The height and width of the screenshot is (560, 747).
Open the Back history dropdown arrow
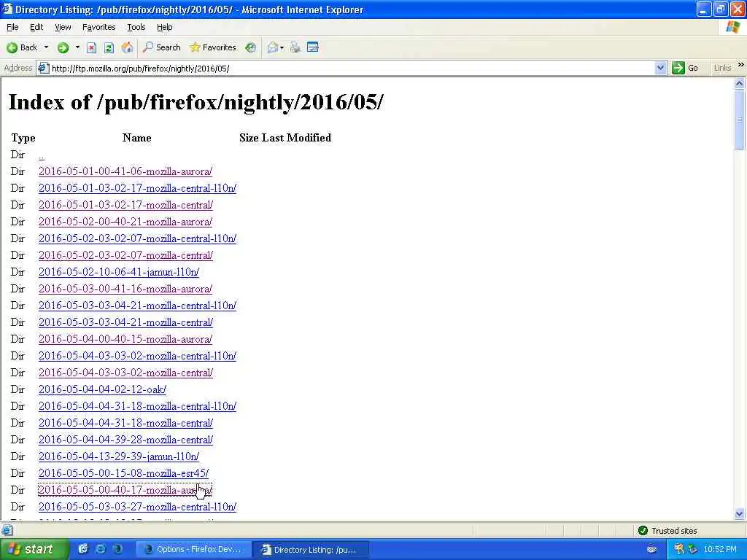[x=46, y=47]
